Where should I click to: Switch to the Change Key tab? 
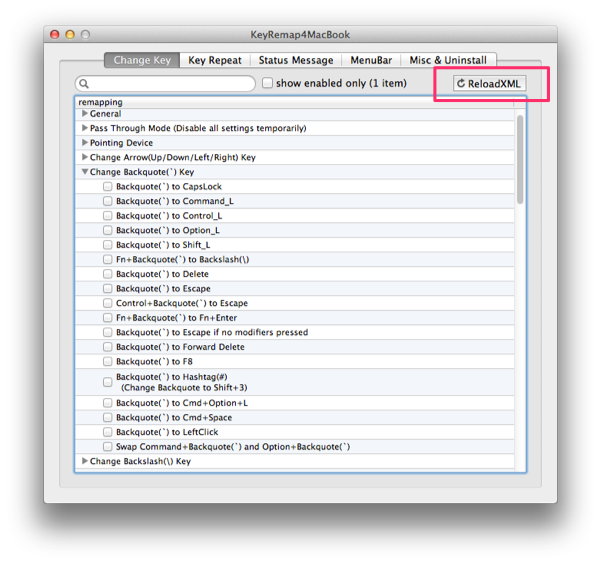pos(142,60)
